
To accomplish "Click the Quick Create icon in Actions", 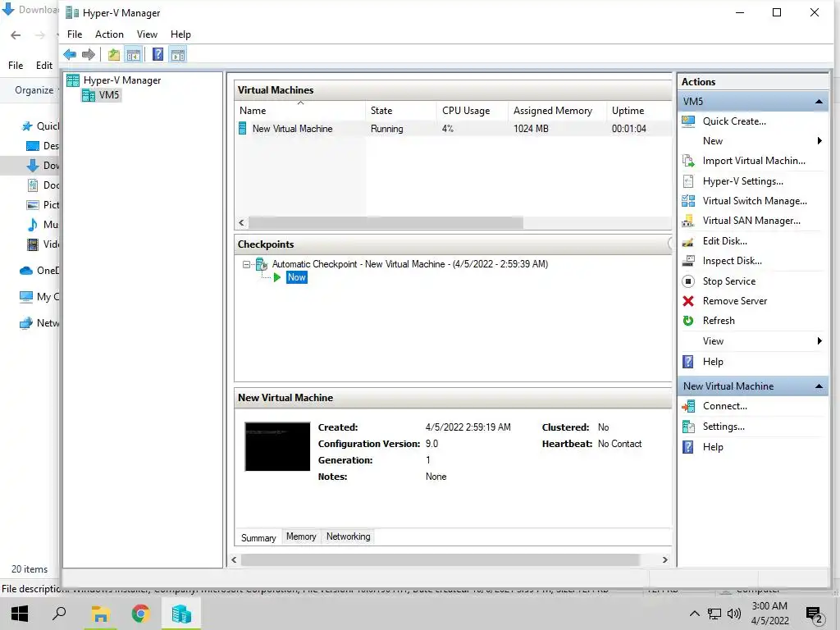I will coord(688,121).
